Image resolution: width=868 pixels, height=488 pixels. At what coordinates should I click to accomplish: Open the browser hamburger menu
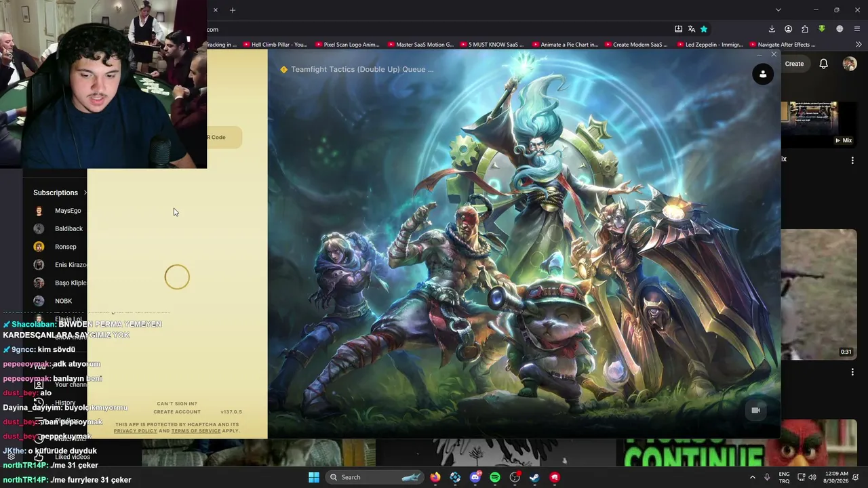point(857,29)
